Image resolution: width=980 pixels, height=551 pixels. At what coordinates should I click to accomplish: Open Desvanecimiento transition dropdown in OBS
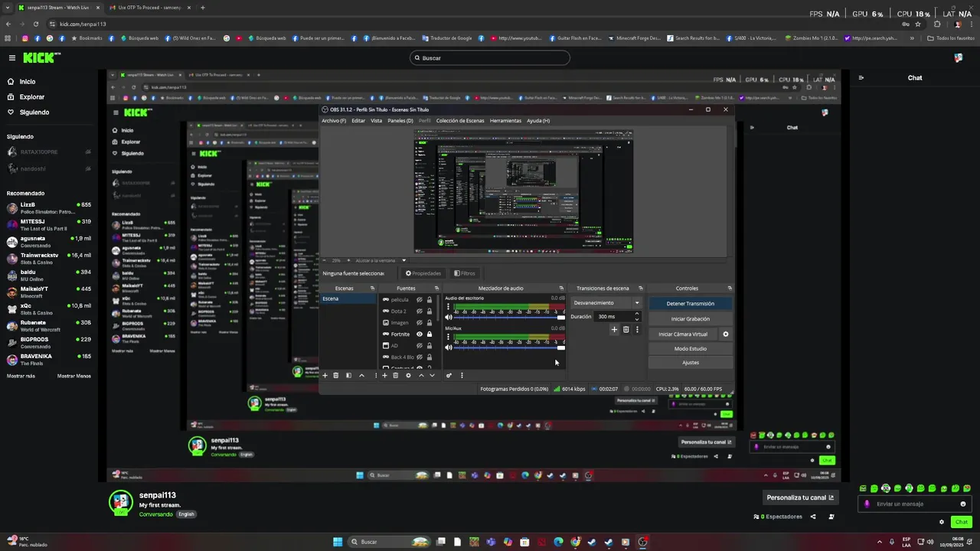coord(606,302)
